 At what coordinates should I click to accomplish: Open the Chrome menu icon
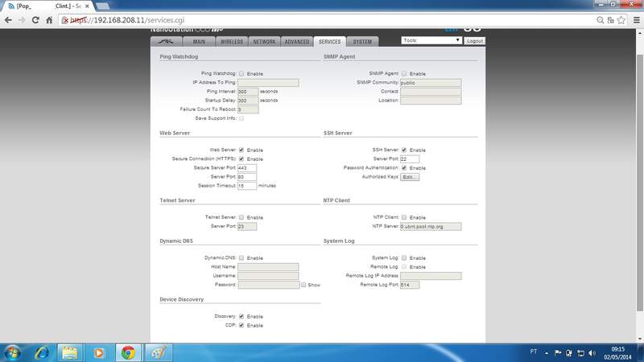(636, 20)
